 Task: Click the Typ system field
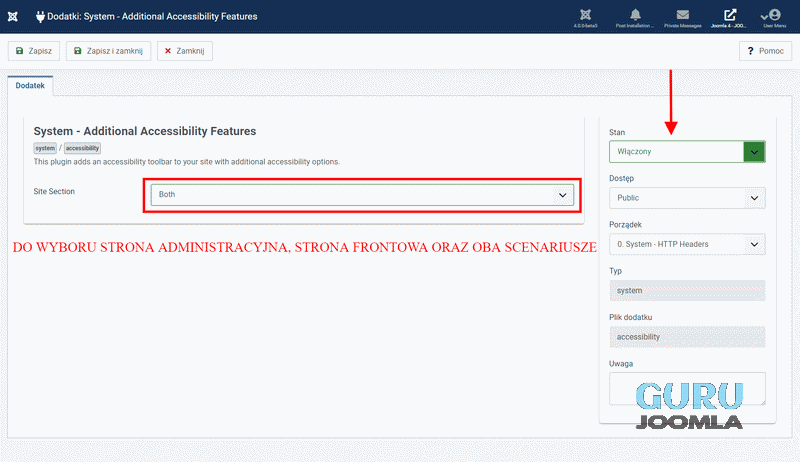point(687,291)
